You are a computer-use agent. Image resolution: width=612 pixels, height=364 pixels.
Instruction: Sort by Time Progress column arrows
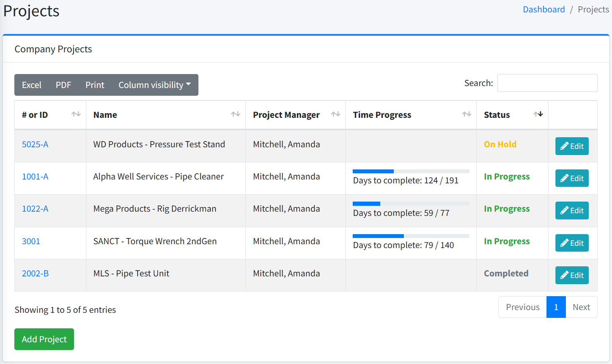click(466, 114)
